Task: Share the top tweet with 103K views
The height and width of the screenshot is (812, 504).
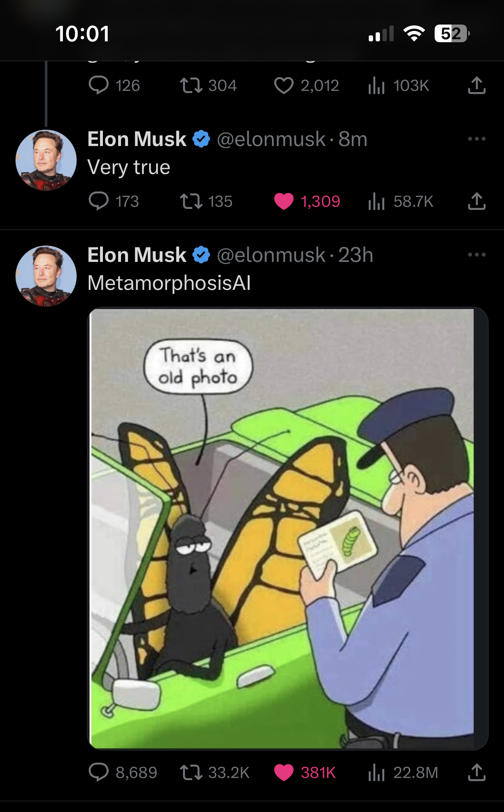Action: tap(476, 85)
